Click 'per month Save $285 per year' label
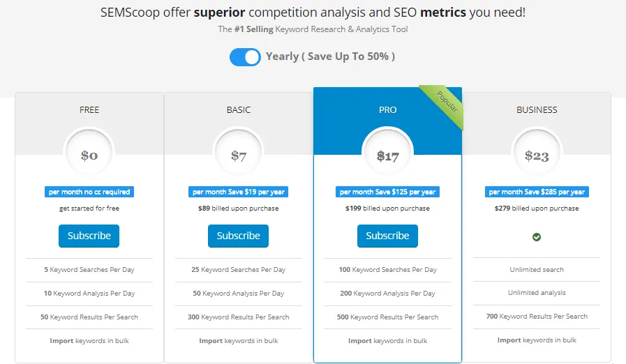The image size is (626, 364). click(537, 192)
